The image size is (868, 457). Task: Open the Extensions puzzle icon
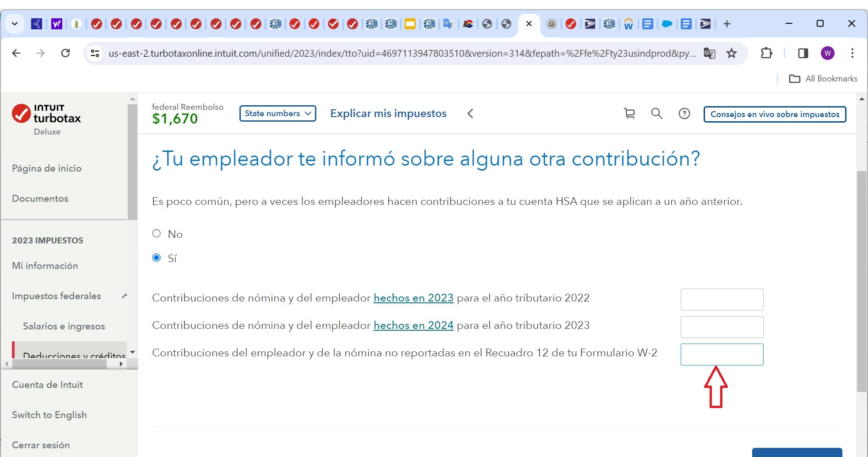[766, 54]
